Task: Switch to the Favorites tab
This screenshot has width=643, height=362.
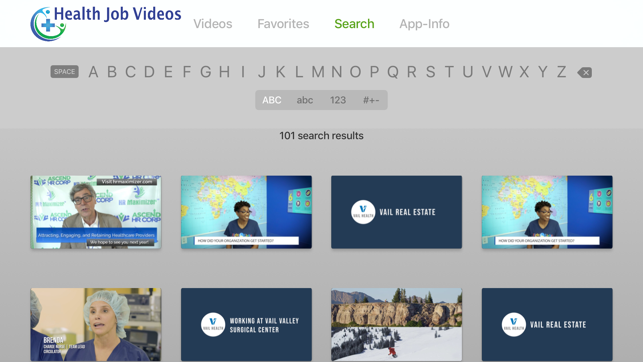Action: pyautogui.click(x=283, y=24)
